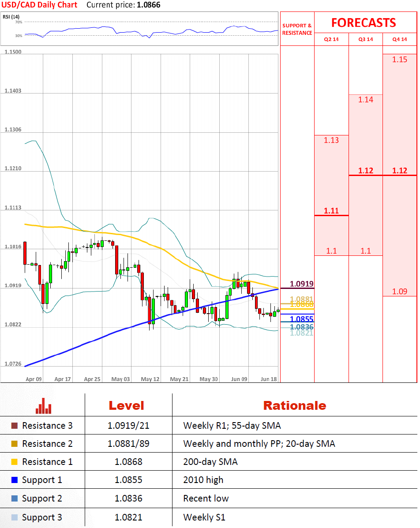Image resolution: width=420 pixels, height=528 pixels.
Task: Click the 1.1 low forecast in Q3 14
Action: point(366,251)
